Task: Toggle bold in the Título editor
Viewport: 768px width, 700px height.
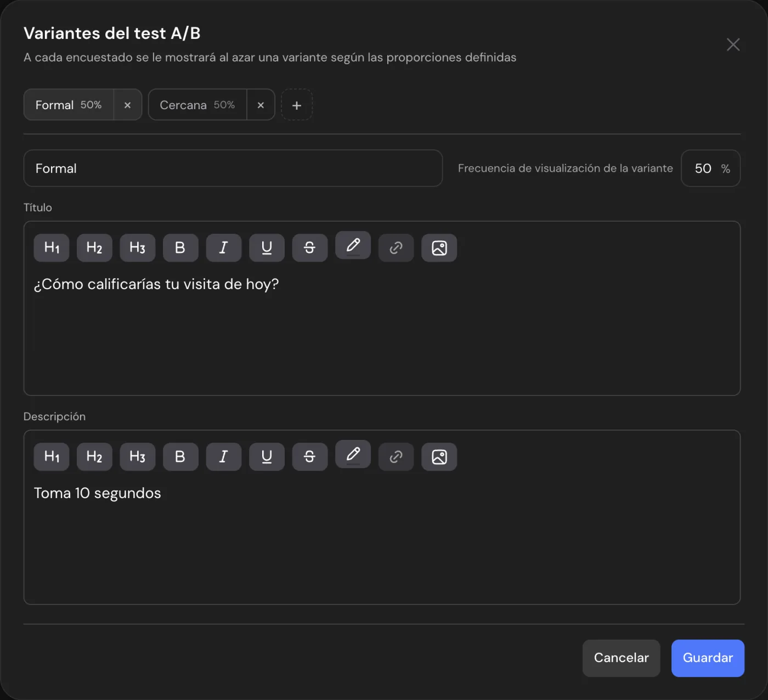Action: tap(180, 248)
